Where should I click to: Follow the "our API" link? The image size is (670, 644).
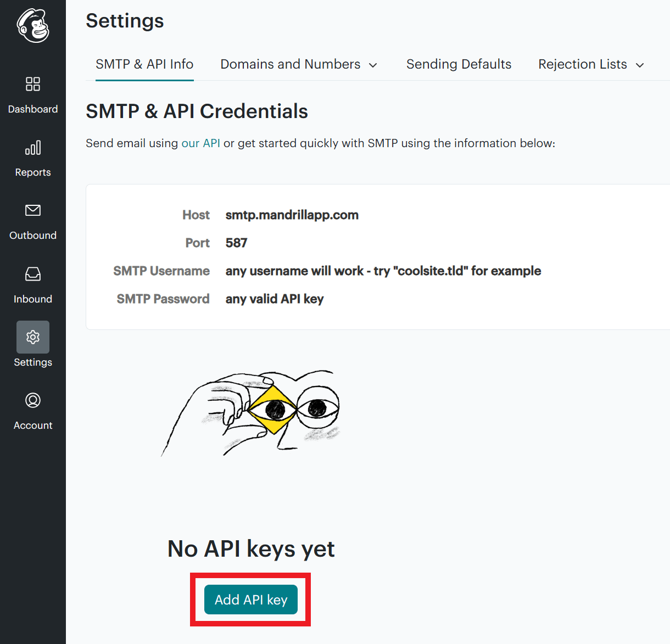click(x=200, y=143)
